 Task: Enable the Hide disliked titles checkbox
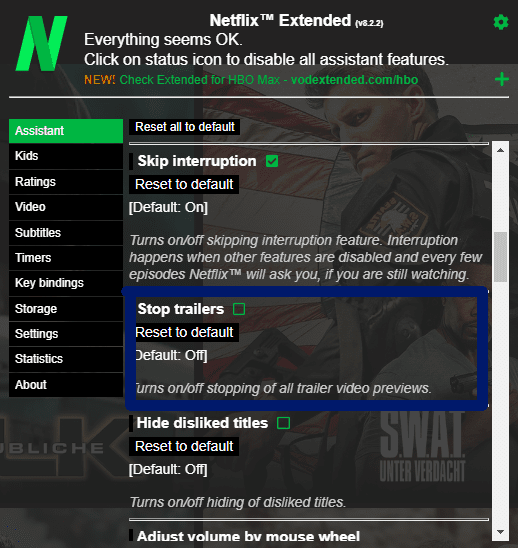[283, 423]
